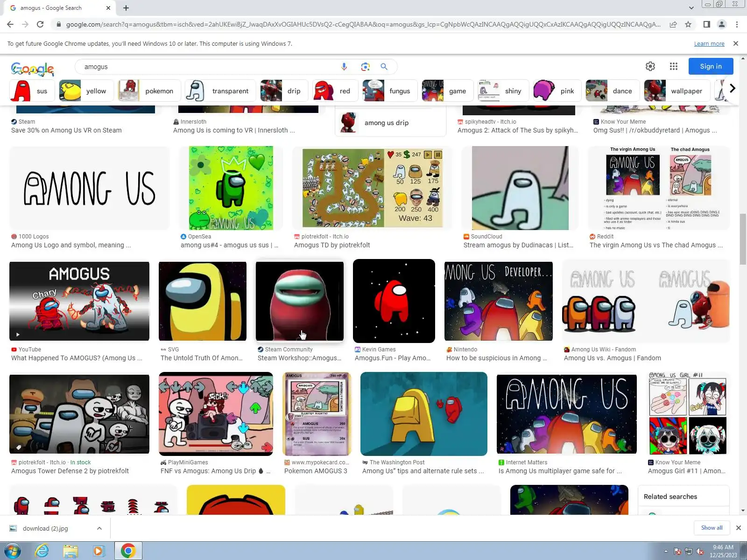Open the yellow crewmate SVG thumbnail

(203, 301)
